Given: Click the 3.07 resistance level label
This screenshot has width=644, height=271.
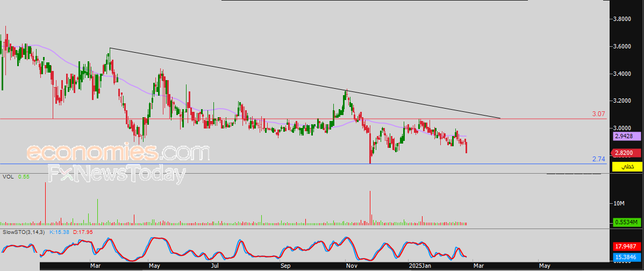Looking at the screenshot, I should pyautogui.click(x=599, y=114).
